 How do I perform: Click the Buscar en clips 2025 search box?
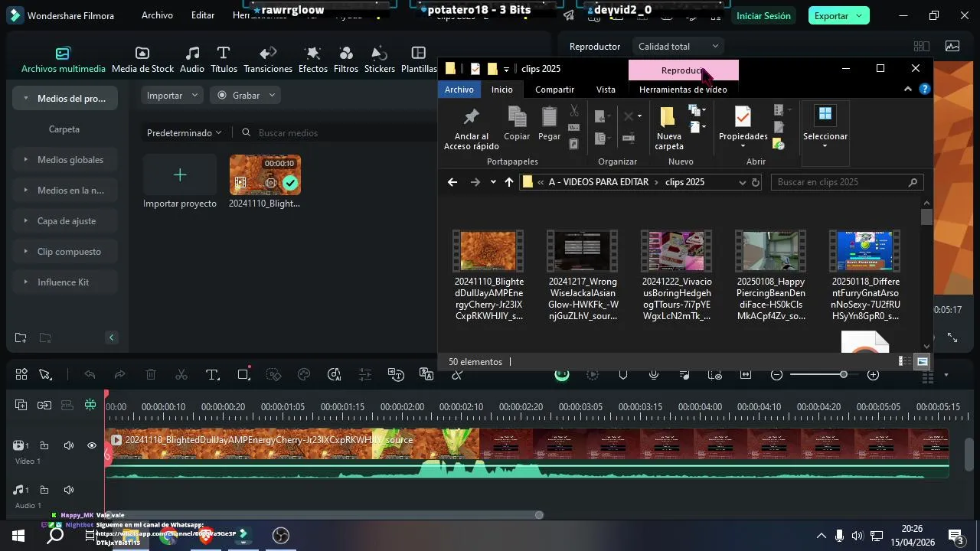pos(846,182)
